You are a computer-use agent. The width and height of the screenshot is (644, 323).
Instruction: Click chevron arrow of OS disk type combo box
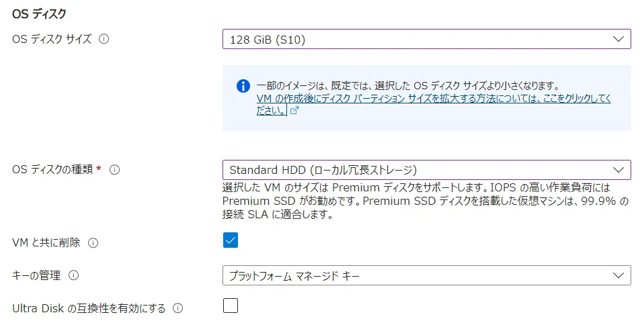618,170
